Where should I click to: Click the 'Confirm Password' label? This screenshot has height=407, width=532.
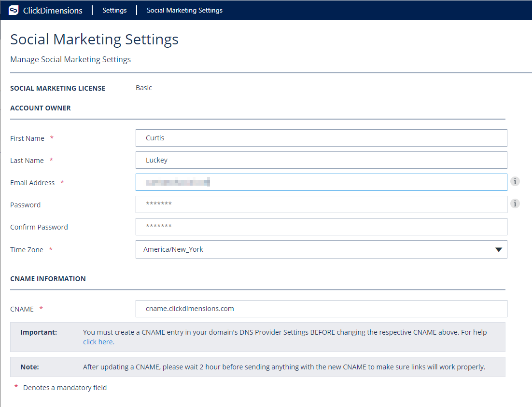(x=39, y=227)
